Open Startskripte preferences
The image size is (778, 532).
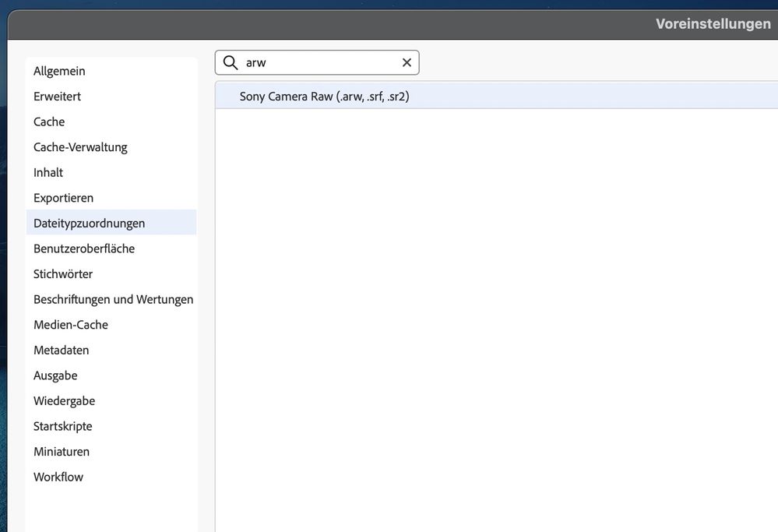pos(63,426)
